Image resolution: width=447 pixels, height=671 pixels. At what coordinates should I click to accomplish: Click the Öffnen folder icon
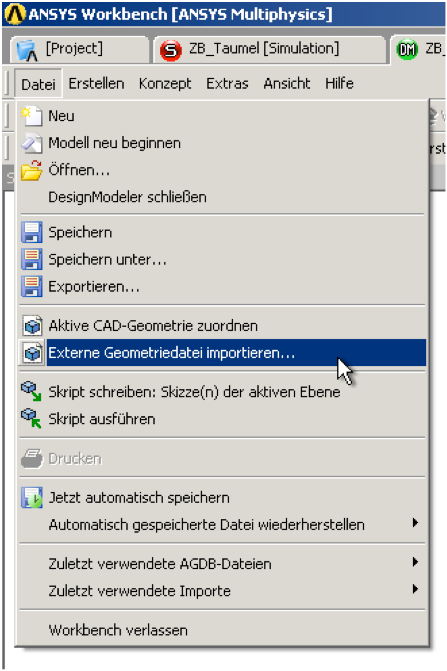pyautogui.click(x=32, y=170)
